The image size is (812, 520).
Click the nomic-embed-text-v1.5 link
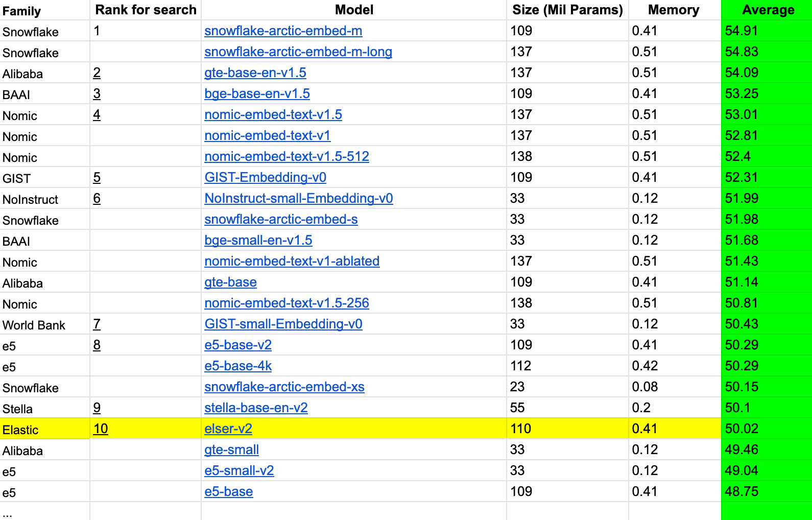click(273, 115)
